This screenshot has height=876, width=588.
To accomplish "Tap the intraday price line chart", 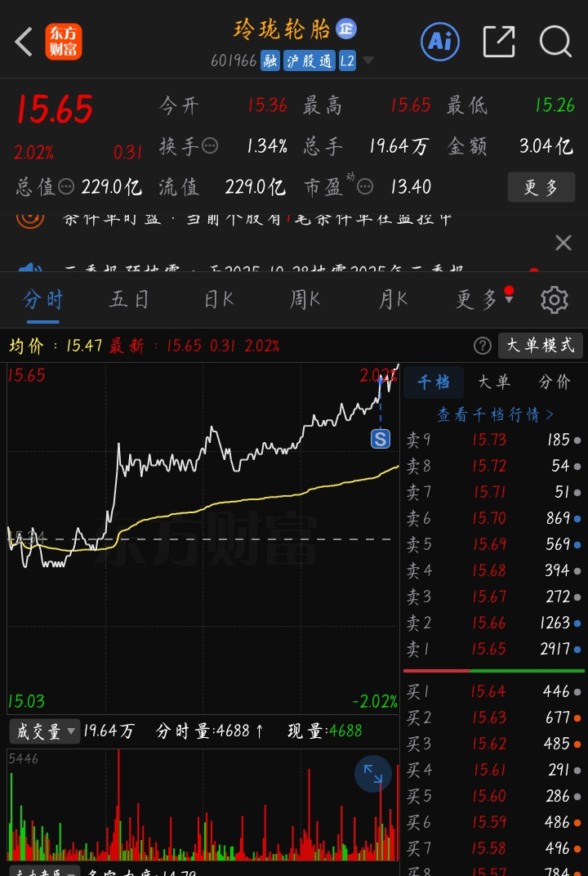I will coord(203,539).
